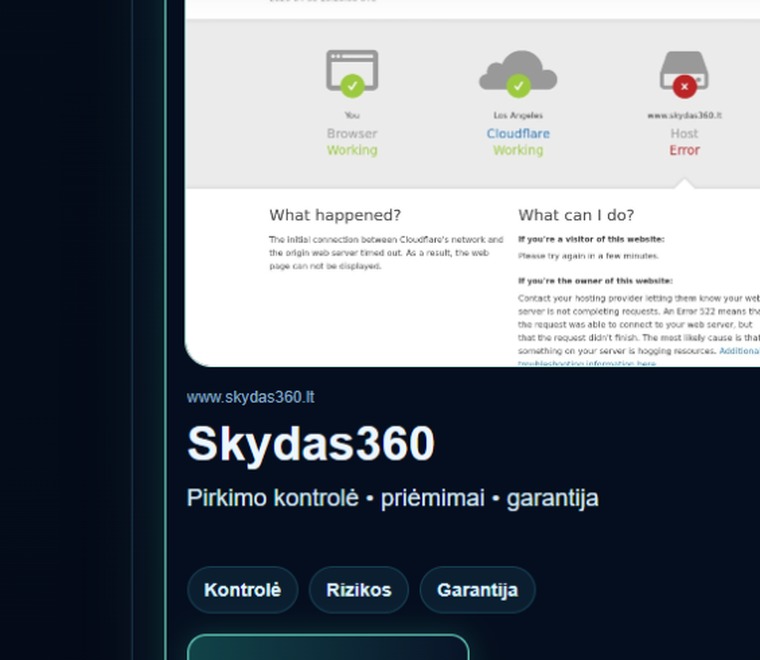Click the 'You' label above Browser
Image resolution: width=760 pixels, height=660 pixels.
click(x=352, y=115)
